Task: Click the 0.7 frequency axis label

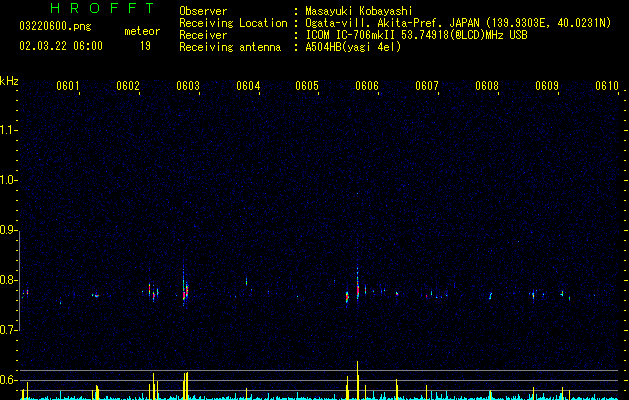Action: (8, 330)
